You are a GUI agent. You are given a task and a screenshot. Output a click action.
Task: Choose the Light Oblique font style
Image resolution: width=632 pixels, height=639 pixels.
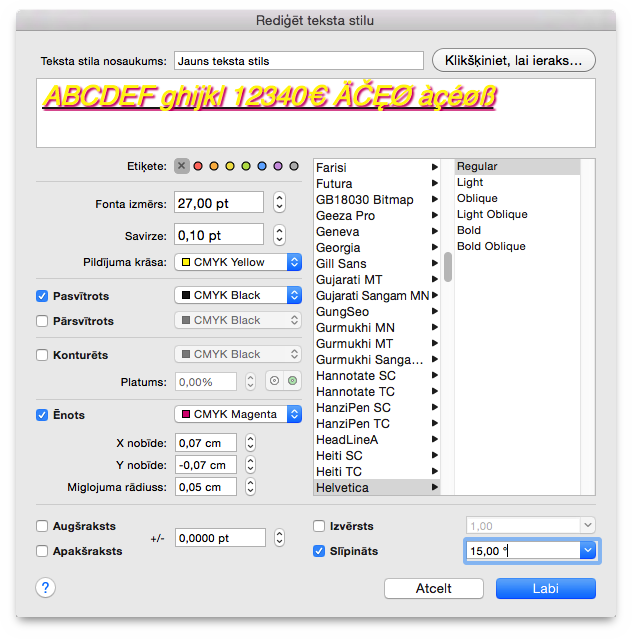coord(517,214)
